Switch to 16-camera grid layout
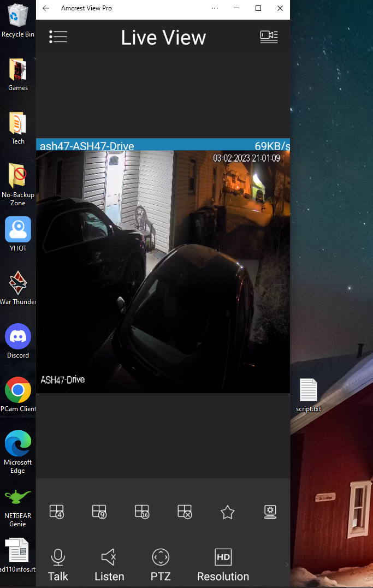Screen dimensions: 373x588 tap(142, 512)
